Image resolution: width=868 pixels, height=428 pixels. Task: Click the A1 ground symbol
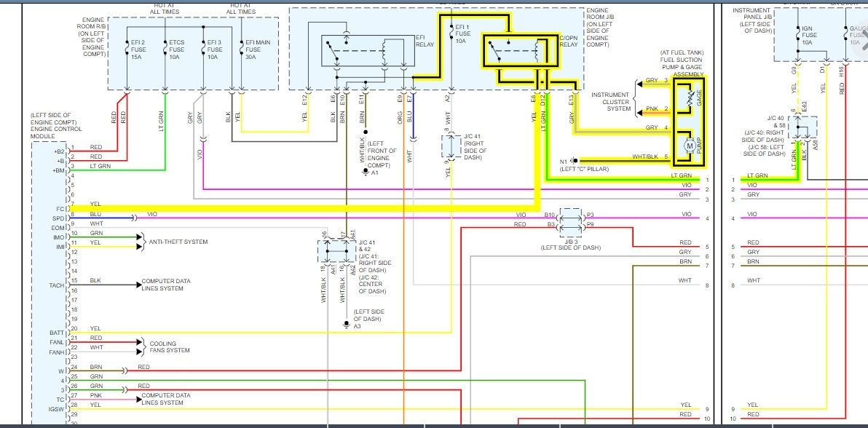click(x=366, y=173)
